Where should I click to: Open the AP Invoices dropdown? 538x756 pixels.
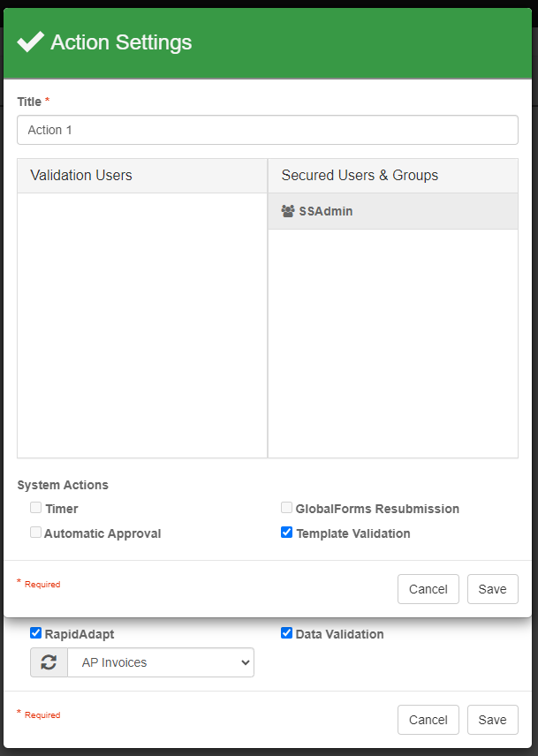tap(161, 662)
